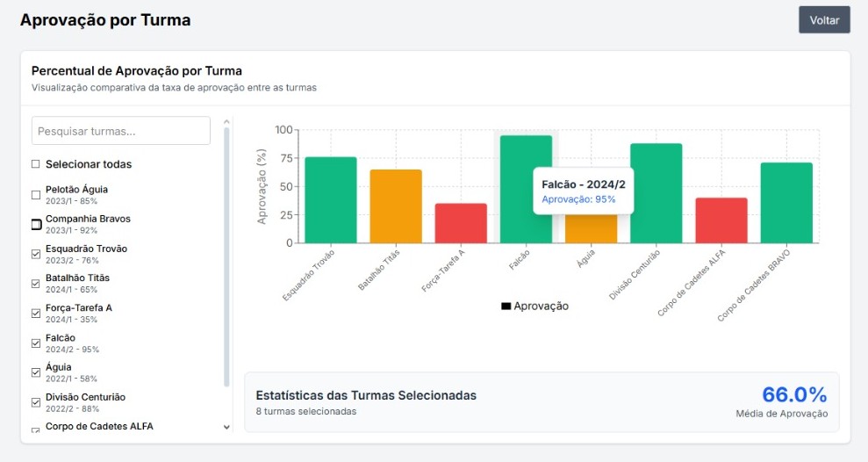
Task: Select the orange Batalhão Titãs bar
Action: (396, 206)
